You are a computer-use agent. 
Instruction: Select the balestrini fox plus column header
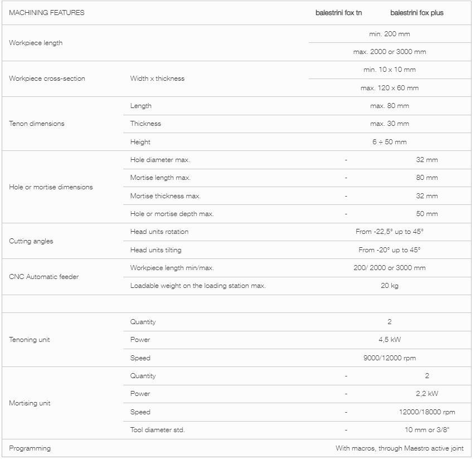(417, 13)
